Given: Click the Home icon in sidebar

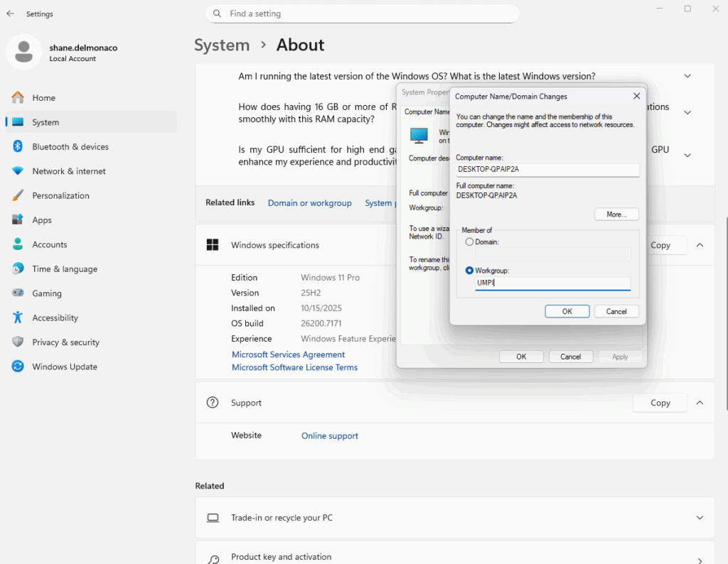Looking at the screenshot, I should point(18,98).
